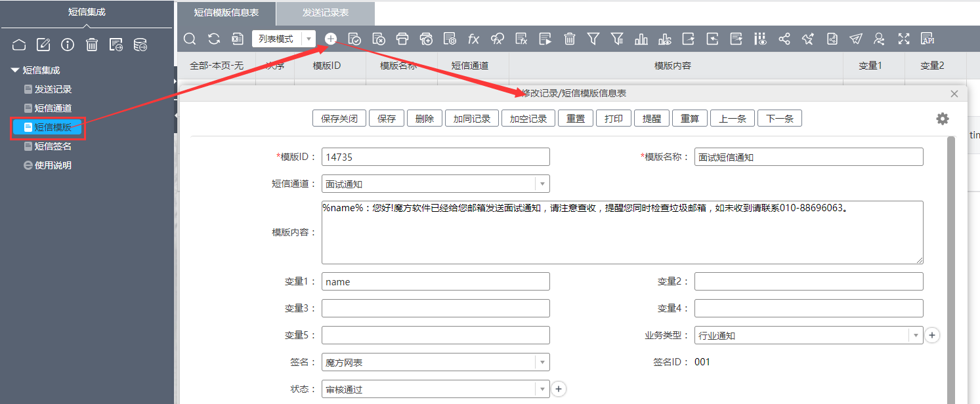This screenshot has width=980, height=404.
Task: Click the 模版ID input field
Action: (x=436, y=157)
